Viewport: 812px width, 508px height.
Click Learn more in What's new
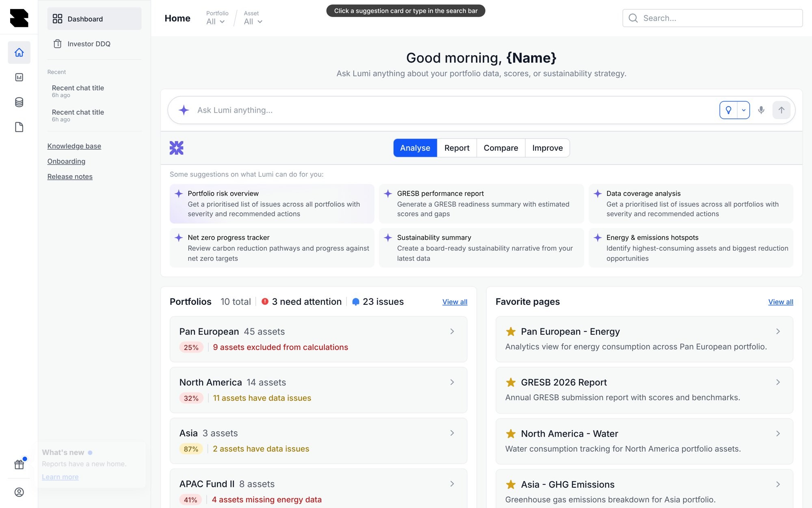point(60,477)
